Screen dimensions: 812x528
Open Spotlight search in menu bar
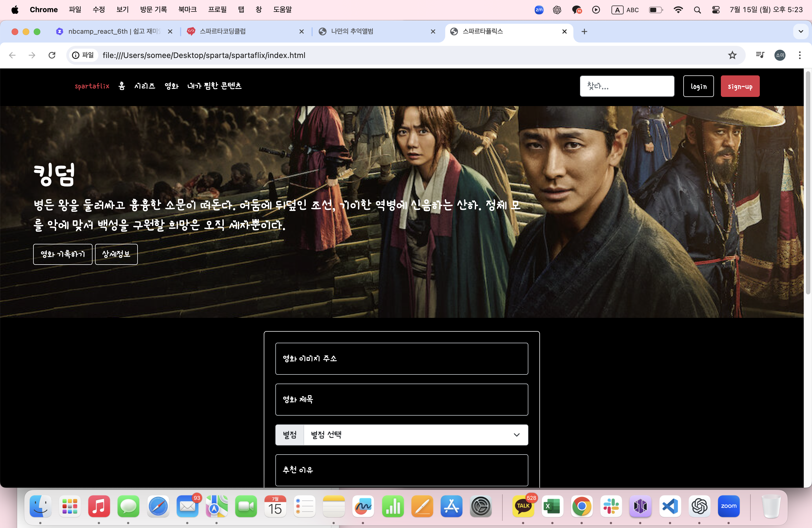point(697,10)
